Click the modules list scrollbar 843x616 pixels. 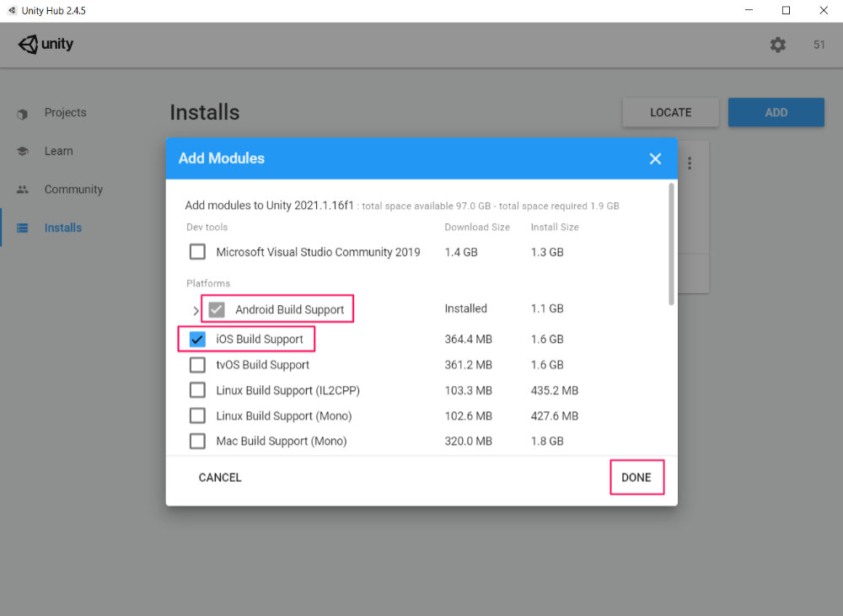(671, 244)
